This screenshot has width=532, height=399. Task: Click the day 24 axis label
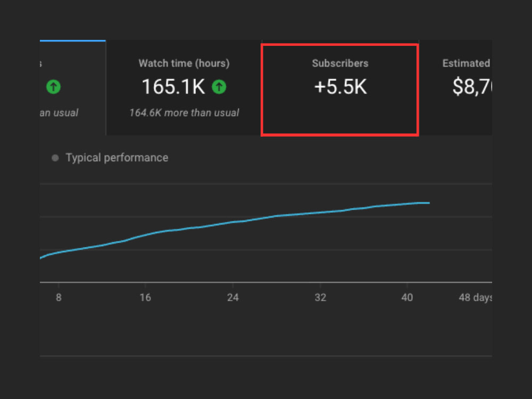click(x=233, y=297)
